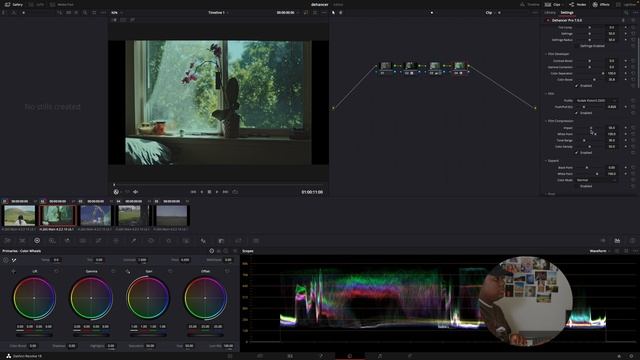Viewport: 640px width, 360px height.
Task: Open the Motion Effects palette
Action: pos(83,241)
